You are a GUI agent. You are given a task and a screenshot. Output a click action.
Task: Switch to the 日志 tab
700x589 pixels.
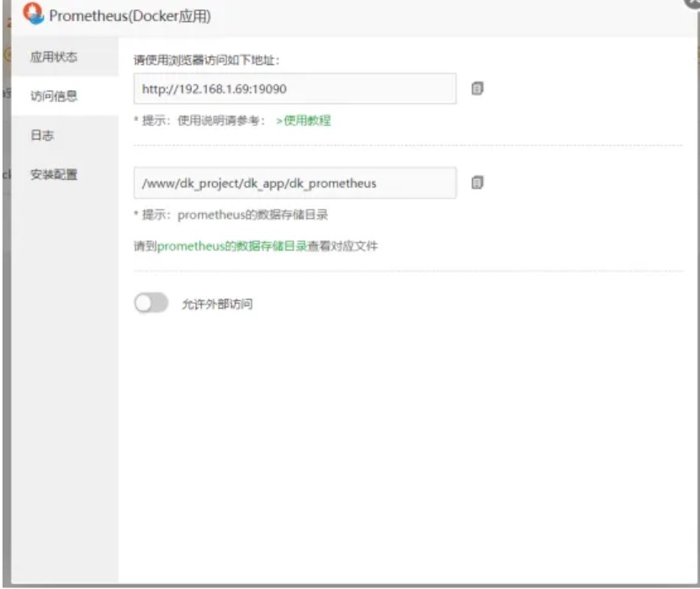[x=65, y=135]
